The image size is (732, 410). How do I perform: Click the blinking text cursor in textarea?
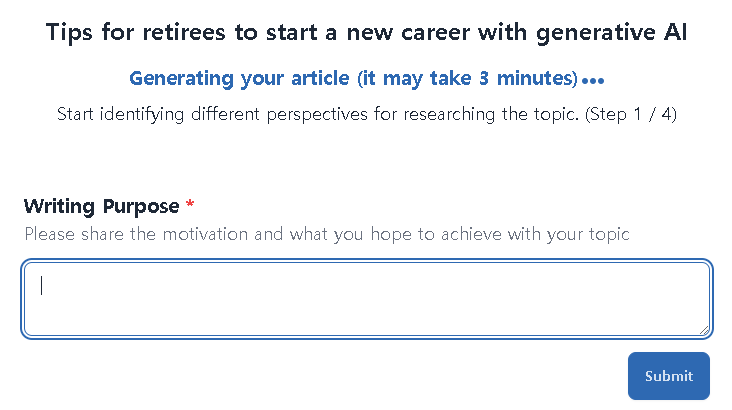pyautogui.click(x=41, y=286)
